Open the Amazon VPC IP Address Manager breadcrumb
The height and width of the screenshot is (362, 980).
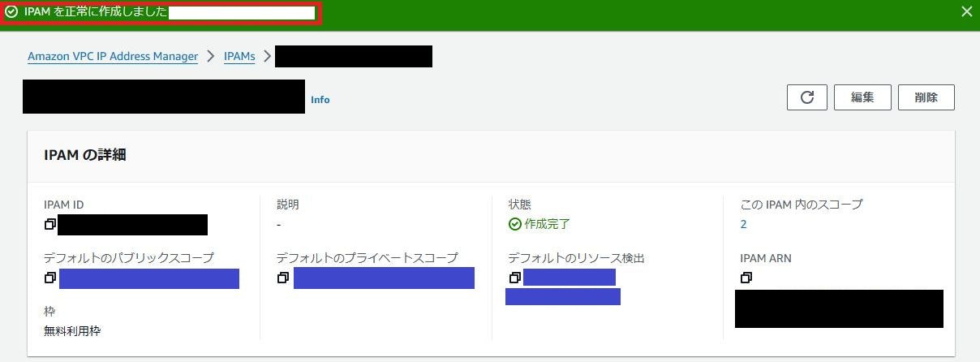(113, 57)
